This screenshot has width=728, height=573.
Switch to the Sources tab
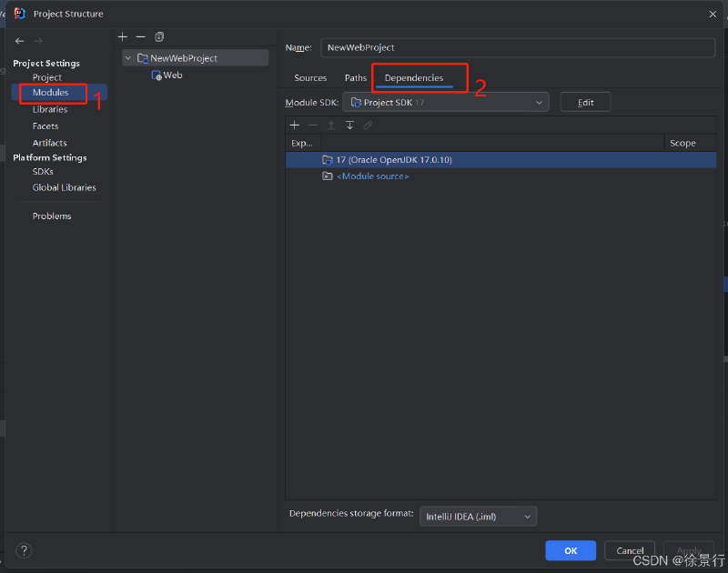(310, 78)
